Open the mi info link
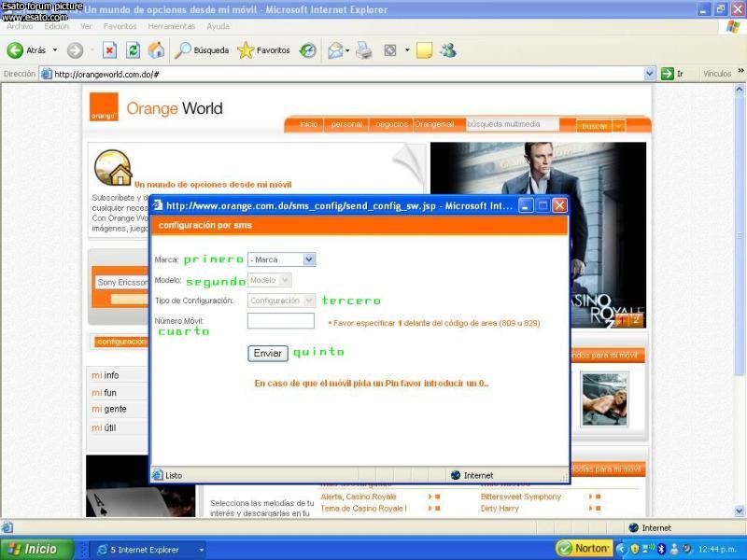Image resolution: width=747 pixels, height=560 pixels. pos(106,375)
